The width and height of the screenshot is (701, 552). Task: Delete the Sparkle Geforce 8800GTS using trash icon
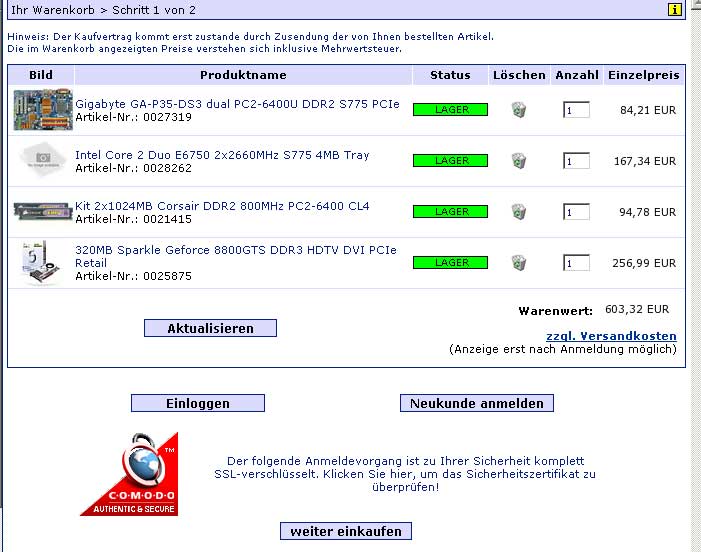click(x=519, y=263)
